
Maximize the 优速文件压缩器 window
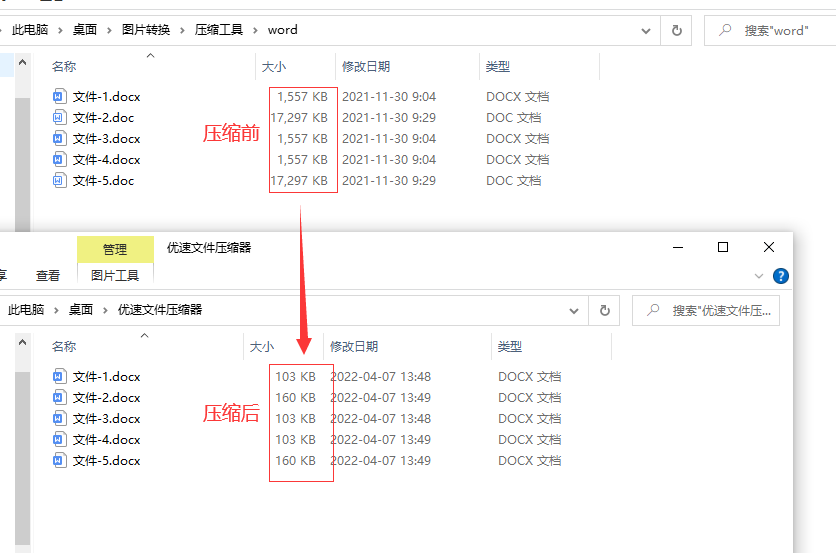click(723, 247)
